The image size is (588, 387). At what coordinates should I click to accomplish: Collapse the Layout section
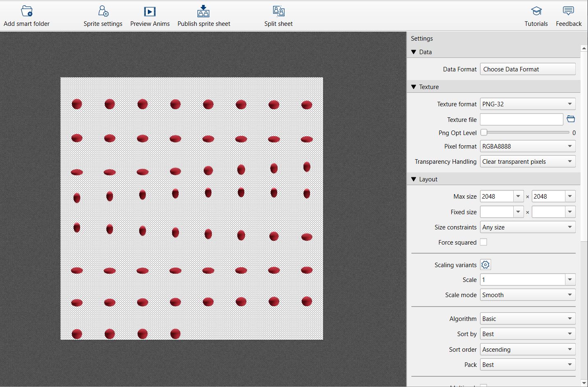click(414, 179)
